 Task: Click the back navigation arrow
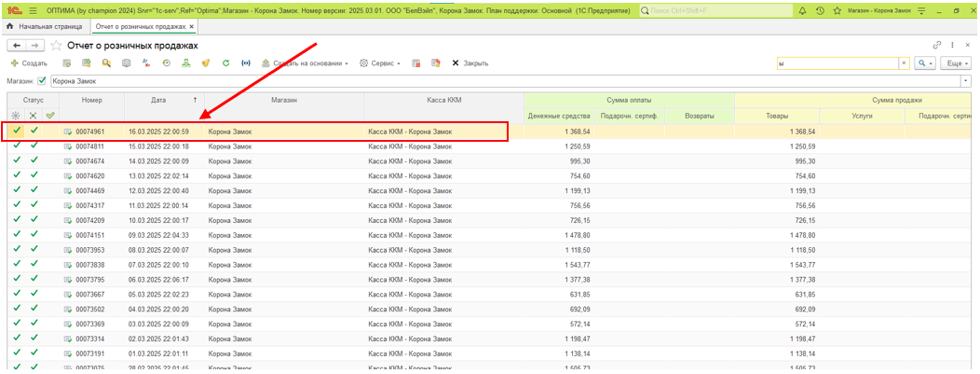coord(16,46)
